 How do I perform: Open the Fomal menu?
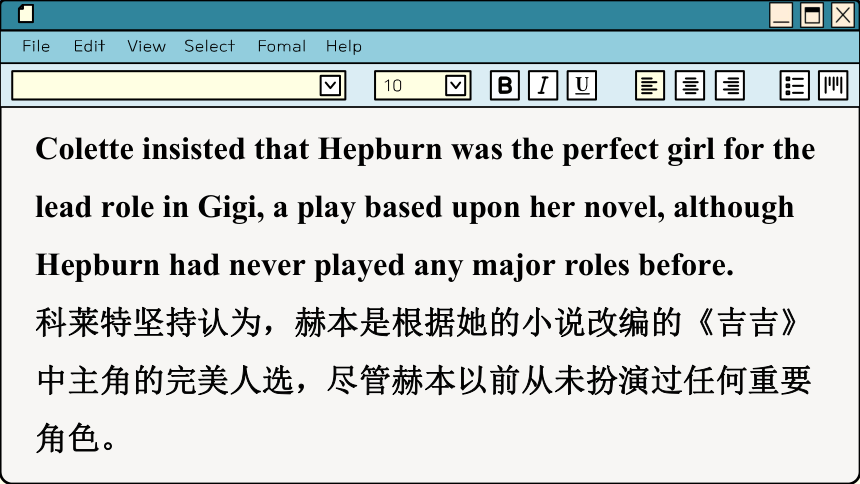click(x=282, y=46)
